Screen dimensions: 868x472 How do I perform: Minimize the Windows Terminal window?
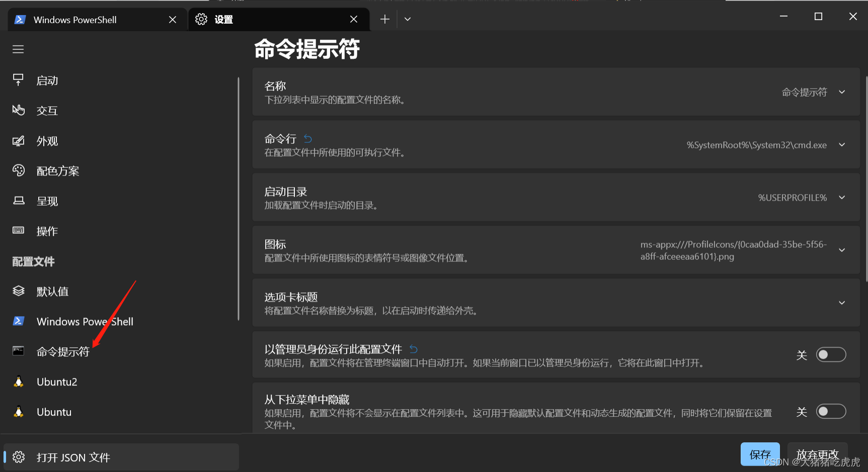(x=783, y=16)
